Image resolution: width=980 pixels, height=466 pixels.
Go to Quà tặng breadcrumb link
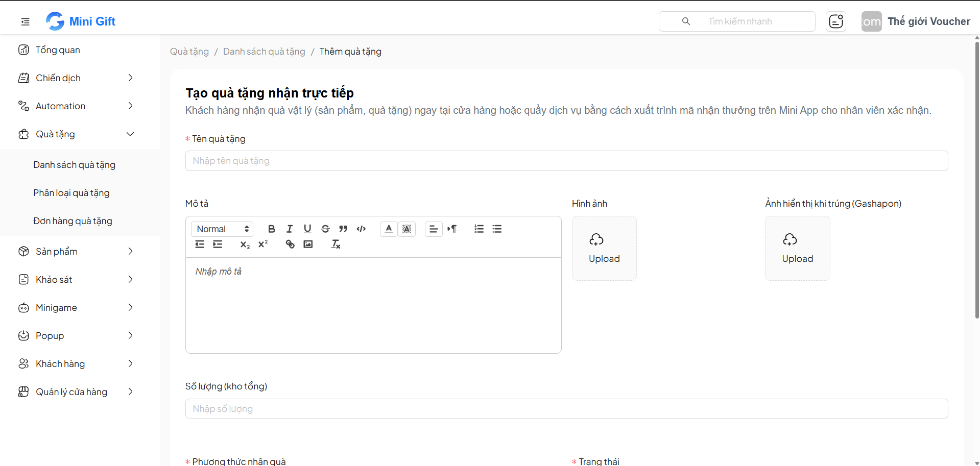[189, 52]
